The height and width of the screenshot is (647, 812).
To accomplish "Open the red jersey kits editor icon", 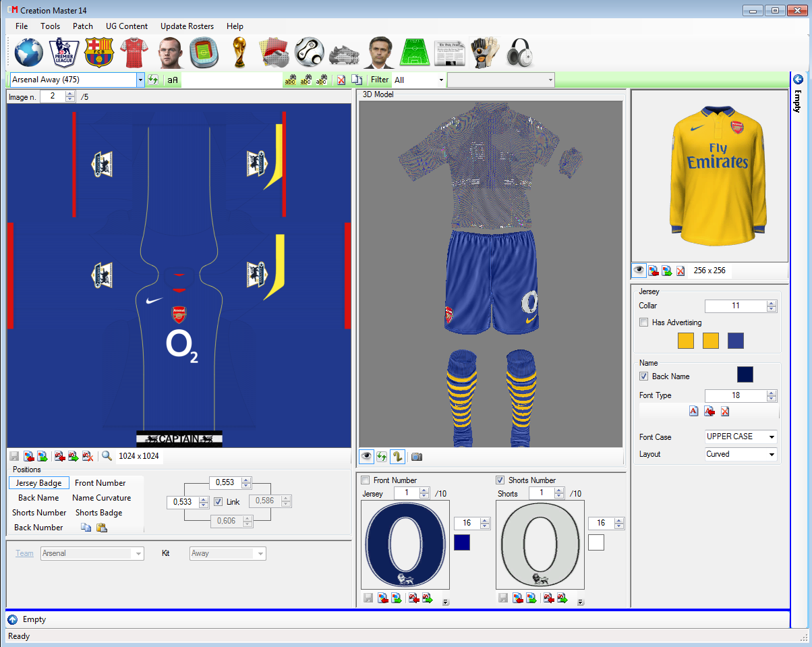I will [x=134, y=52].
